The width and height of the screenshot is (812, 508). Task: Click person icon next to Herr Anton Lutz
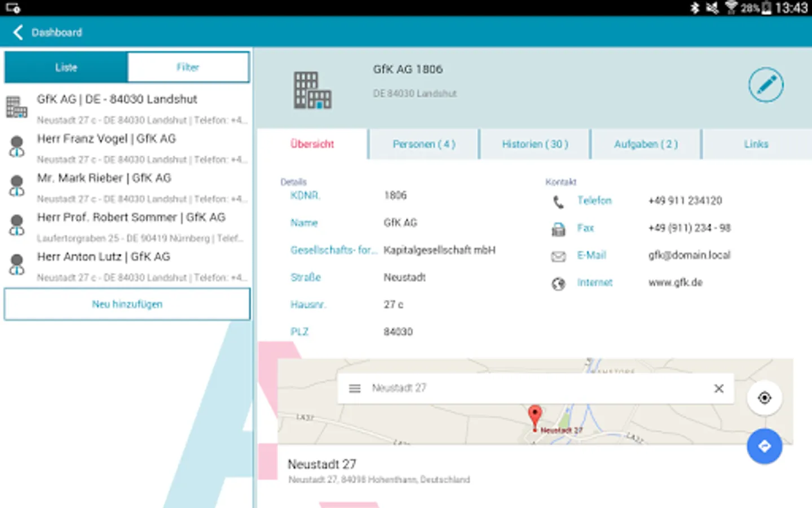coord(17,264)
